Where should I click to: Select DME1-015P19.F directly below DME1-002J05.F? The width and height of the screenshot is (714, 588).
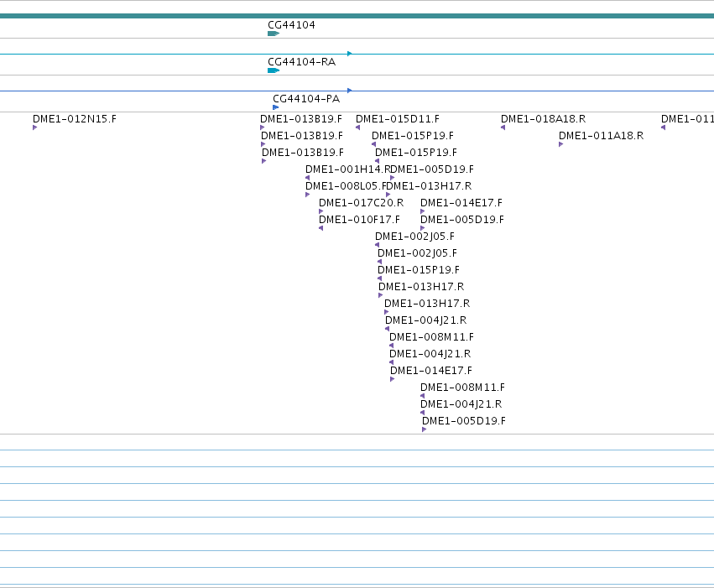[419, 270]
